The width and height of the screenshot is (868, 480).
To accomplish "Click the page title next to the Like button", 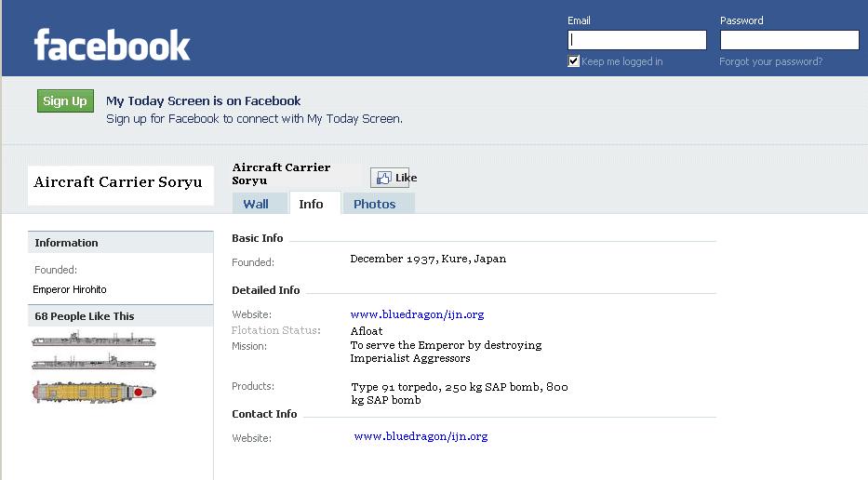I will pos(281,174).
